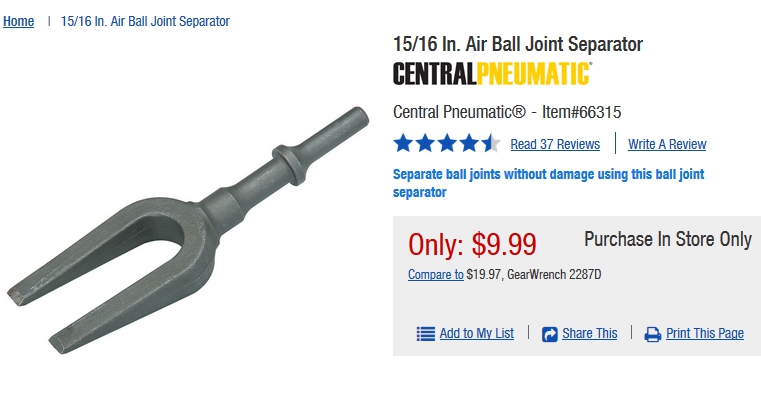Click the Purchase In Store Only label
Viewport: 761px width, 406px height.
pos(668,240)
